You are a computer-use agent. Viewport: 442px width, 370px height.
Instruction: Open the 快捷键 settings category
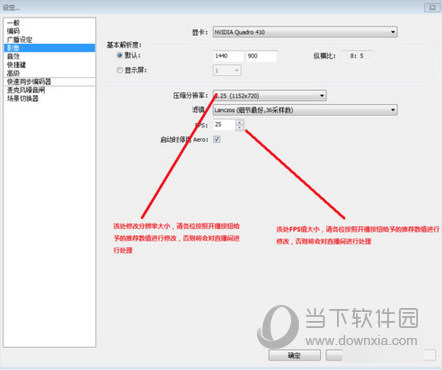[x=16, y=65]
